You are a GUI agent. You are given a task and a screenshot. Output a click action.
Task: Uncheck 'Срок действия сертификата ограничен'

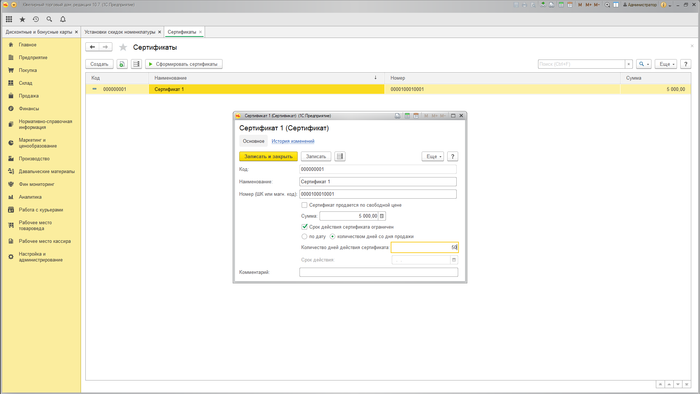[304, 227]
